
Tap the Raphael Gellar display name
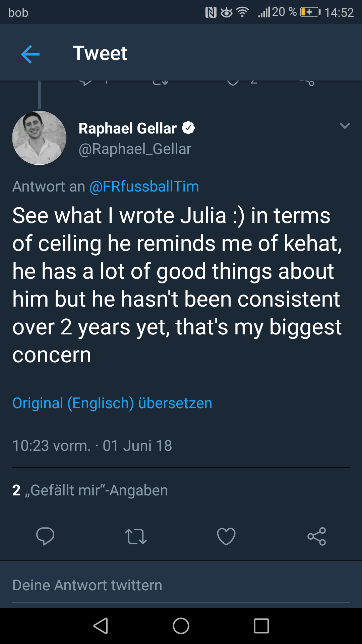point(128,128)
